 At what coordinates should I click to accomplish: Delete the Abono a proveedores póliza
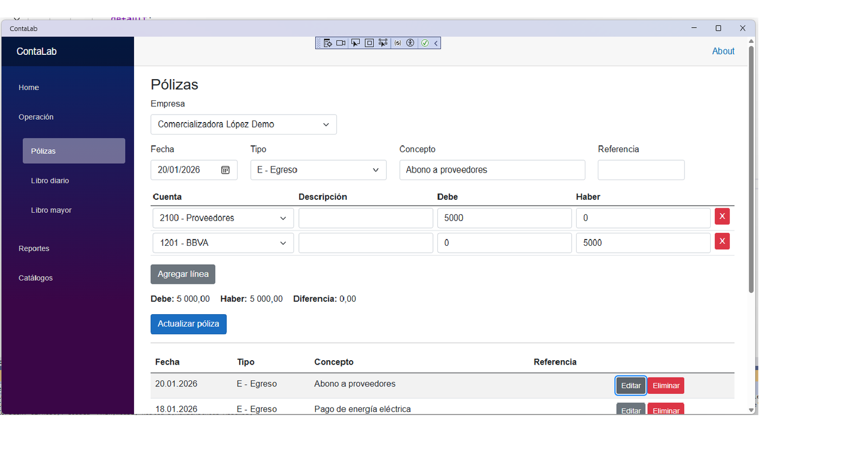tap(666, 386)
